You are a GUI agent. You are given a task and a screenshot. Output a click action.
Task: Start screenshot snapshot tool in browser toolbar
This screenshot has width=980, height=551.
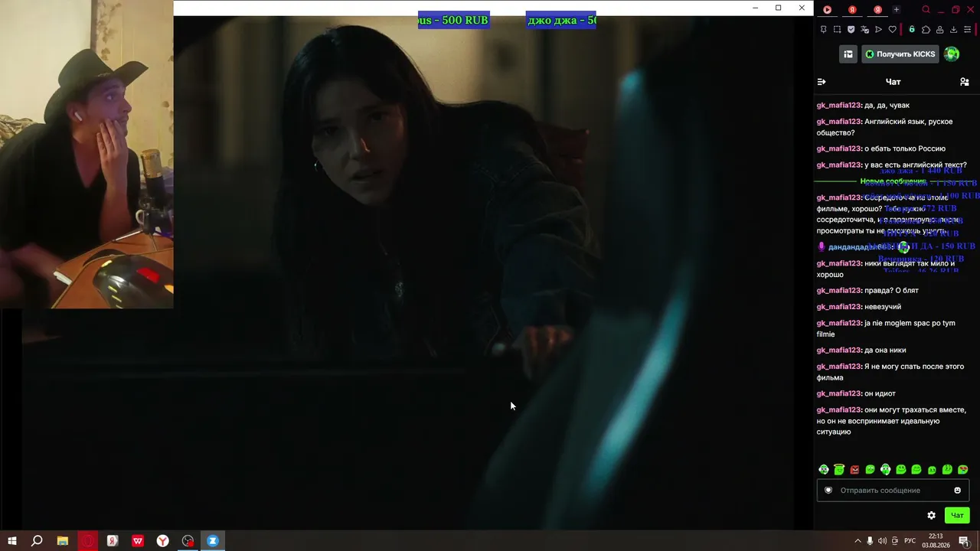point(837,30)
